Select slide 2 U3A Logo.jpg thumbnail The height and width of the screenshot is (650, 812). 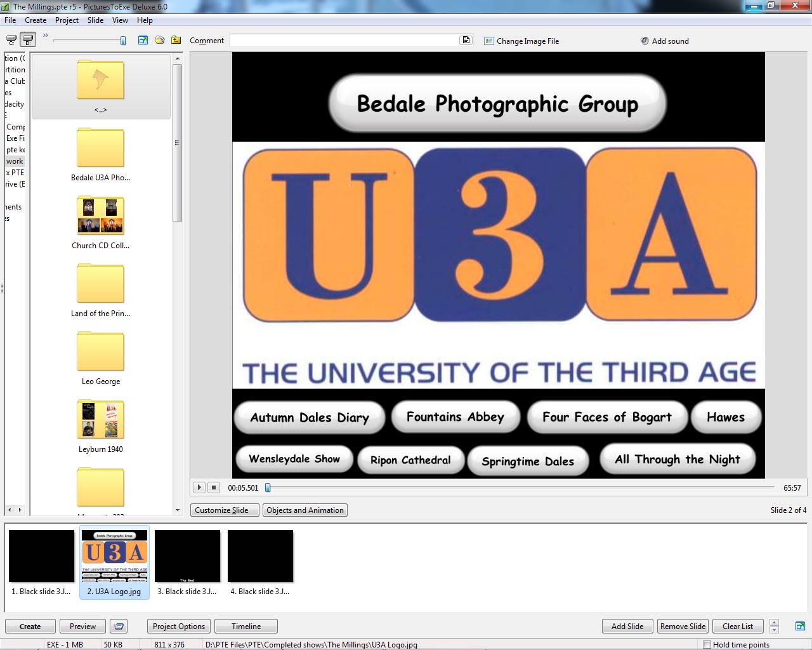pos(114,562)
